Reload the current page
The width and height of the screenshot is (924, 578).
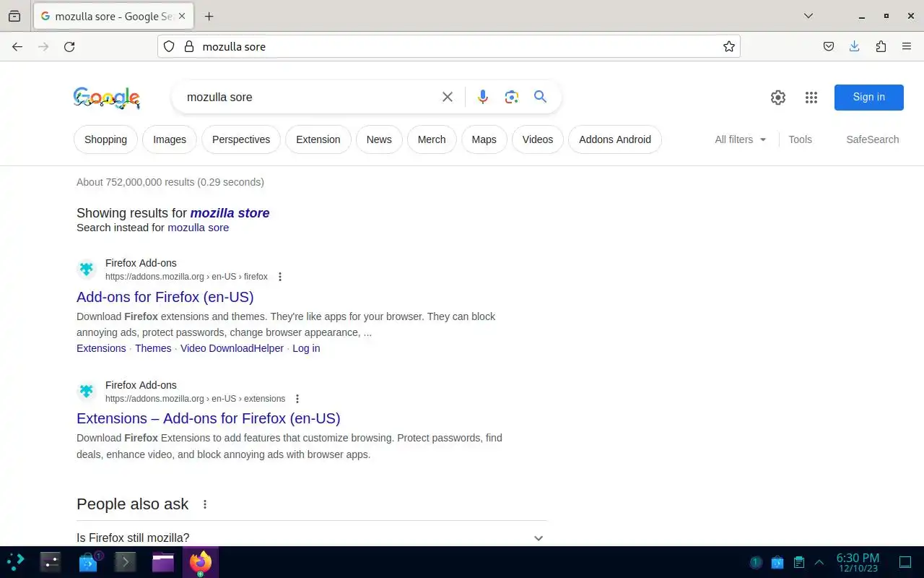(x=69, y=46)
